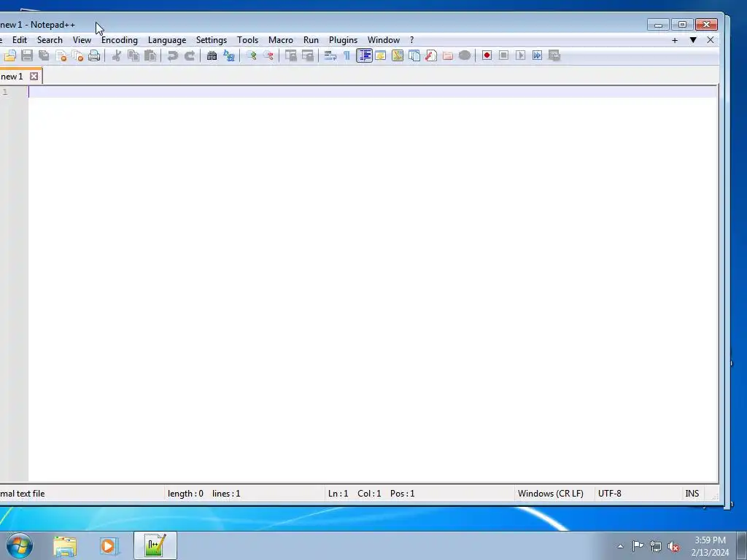Open the Settings menu
747x560 pixels.
pos(211,40)
